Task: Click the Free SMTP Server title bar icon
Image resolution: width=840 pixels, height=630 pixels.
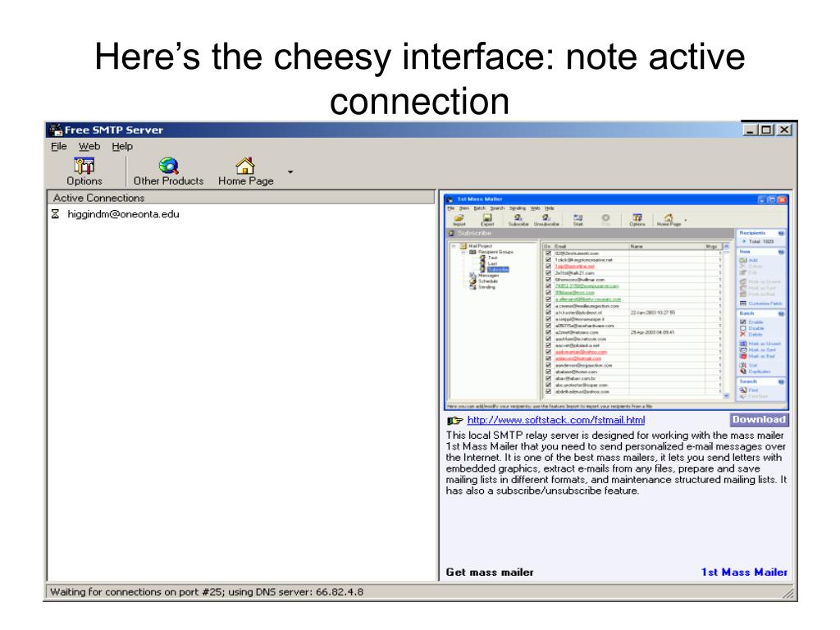Action: [x=56, y=130]
